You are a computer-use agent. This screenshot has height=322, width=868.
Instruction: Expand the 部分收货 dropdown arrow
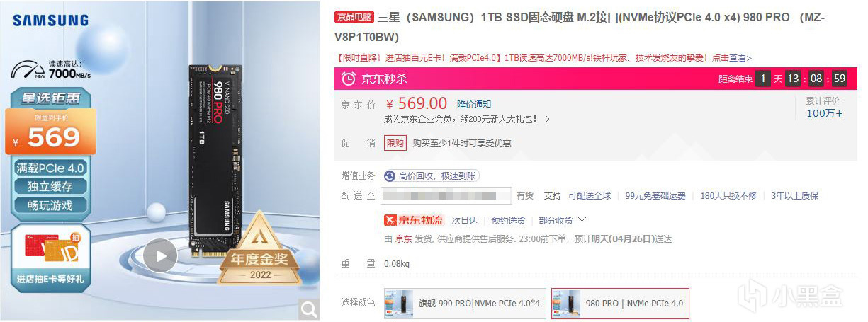click(582, 219)
